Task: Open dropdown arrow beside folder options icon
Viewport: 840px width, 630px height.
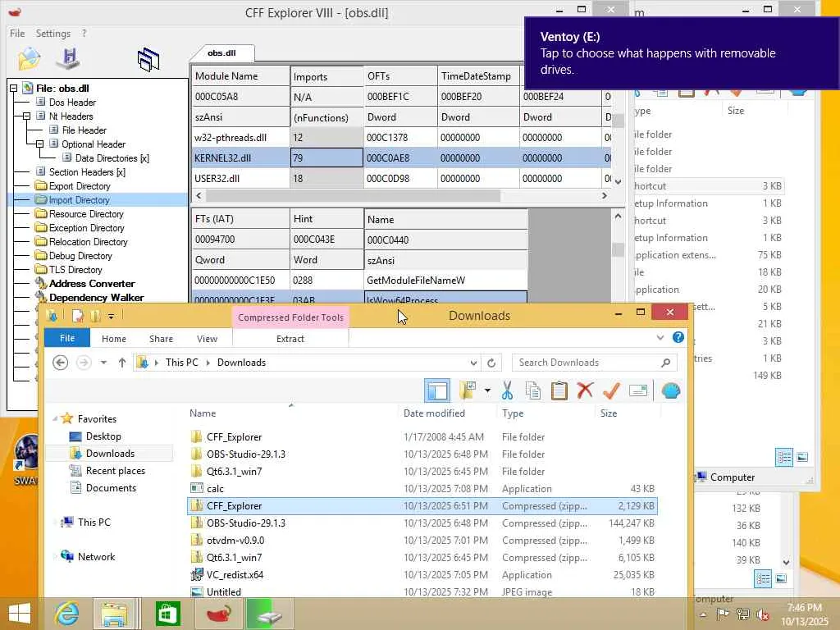Action: 487,390
